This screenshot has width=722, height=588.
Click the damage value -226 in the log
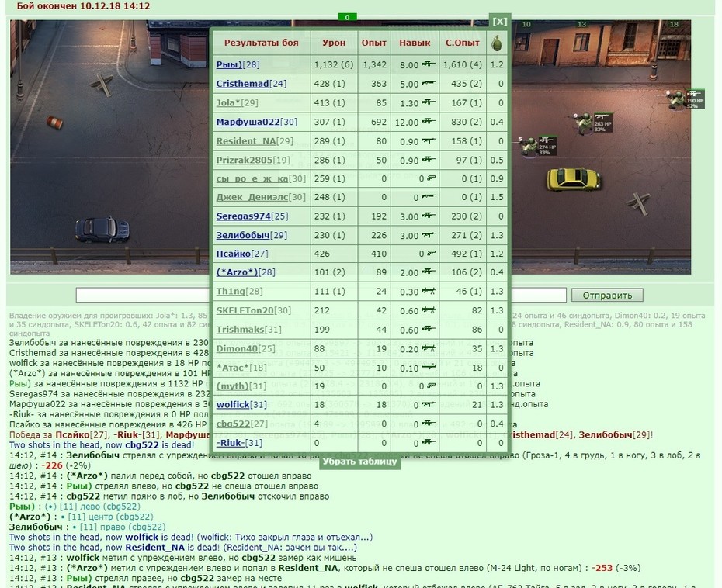52,465
